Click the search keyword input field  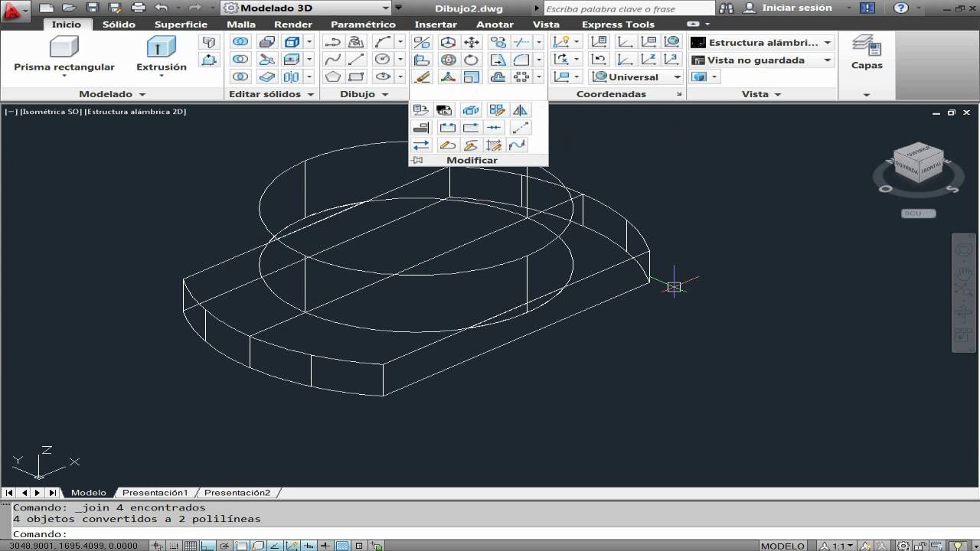click(629, 8)
